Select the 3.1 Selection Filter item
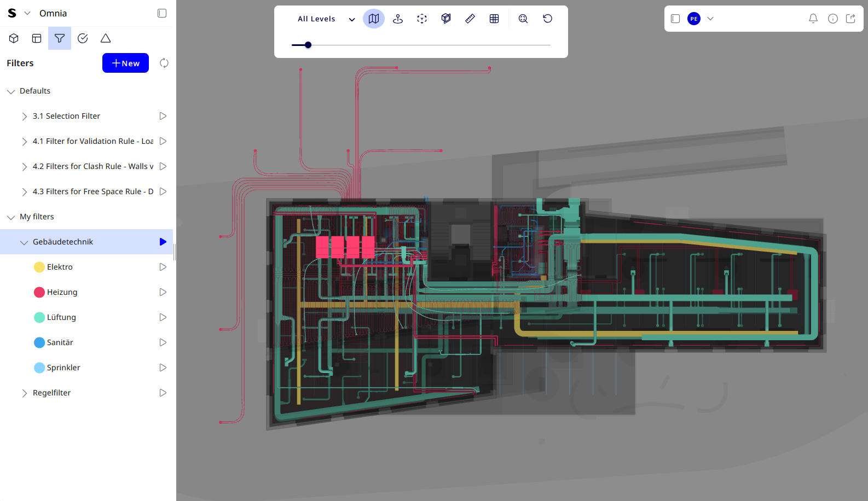 pos(66,116)
